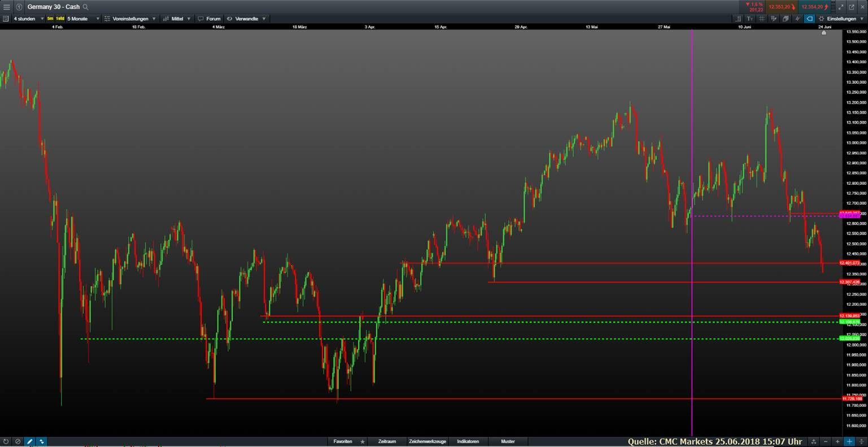Screen dimensions: 868x447
Task: Open Germany 30 product info icon
Action: tap(19, 7)
